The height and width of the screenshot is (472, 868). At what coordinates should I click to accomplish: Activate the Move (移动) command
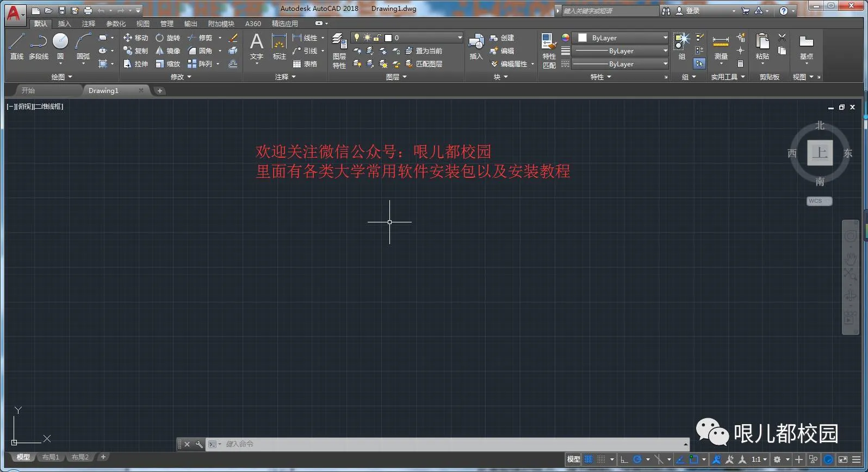click(135, 38)
